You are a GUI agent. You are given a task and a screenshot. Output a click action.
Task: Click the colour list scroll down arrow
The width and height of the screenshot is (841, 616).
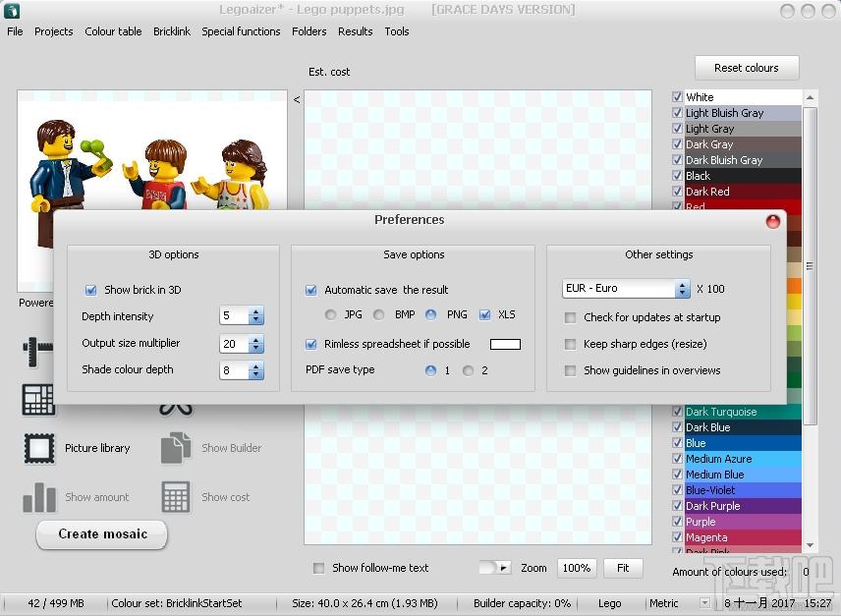(810, 545)
